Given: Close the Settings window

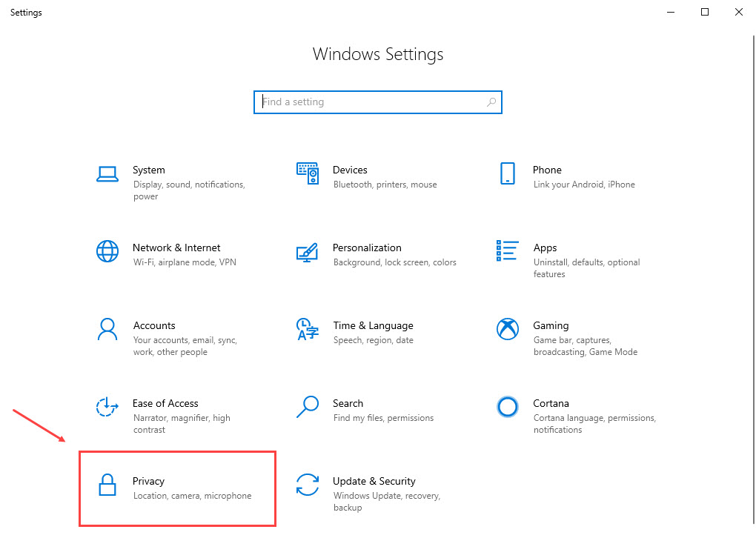Looking at the screenshot, I should point(739,12).
